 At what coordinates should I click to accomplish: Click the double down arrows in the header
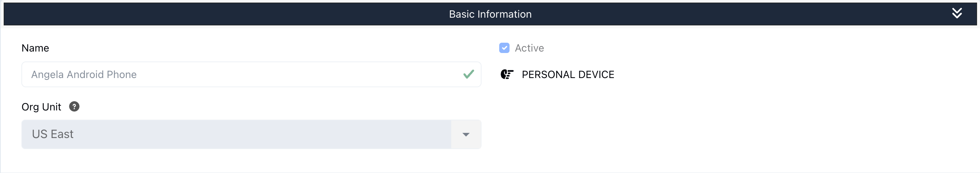(957, 14)
